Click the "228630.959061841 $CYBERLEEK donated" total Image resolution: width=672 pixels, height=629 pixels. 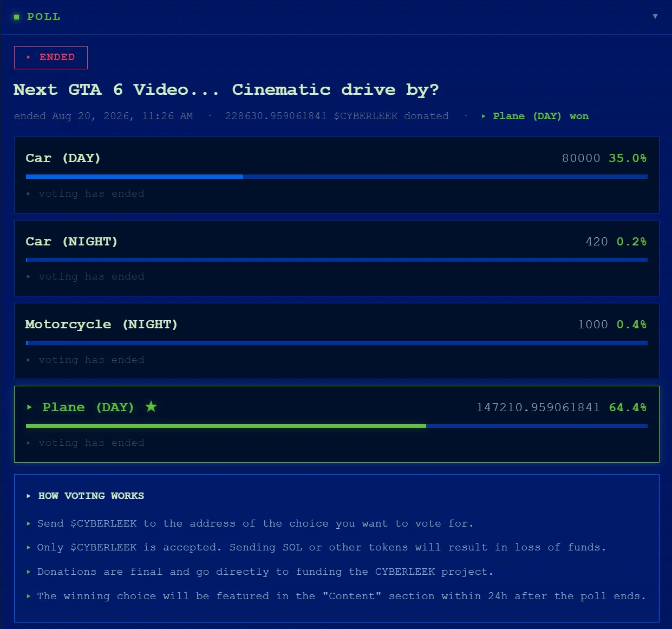[x=337, y=116]
